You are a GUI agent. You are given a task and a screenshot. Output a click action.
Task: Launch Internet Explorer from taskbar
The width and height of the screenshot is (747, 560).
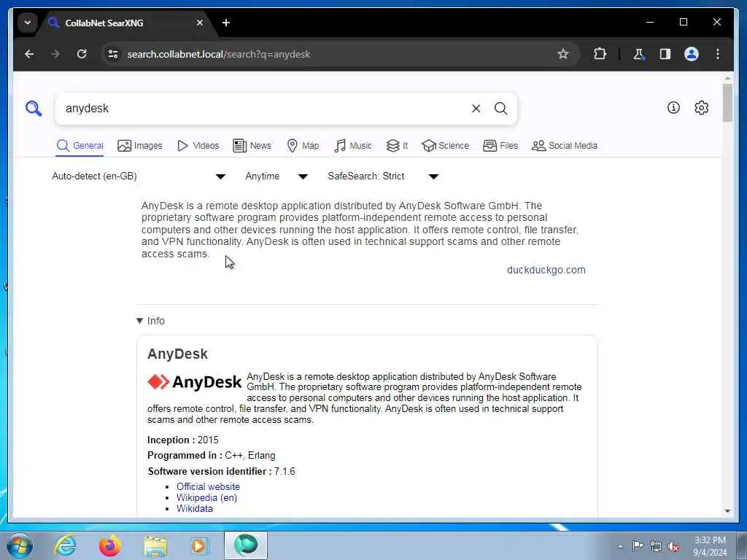coord(65,545)
